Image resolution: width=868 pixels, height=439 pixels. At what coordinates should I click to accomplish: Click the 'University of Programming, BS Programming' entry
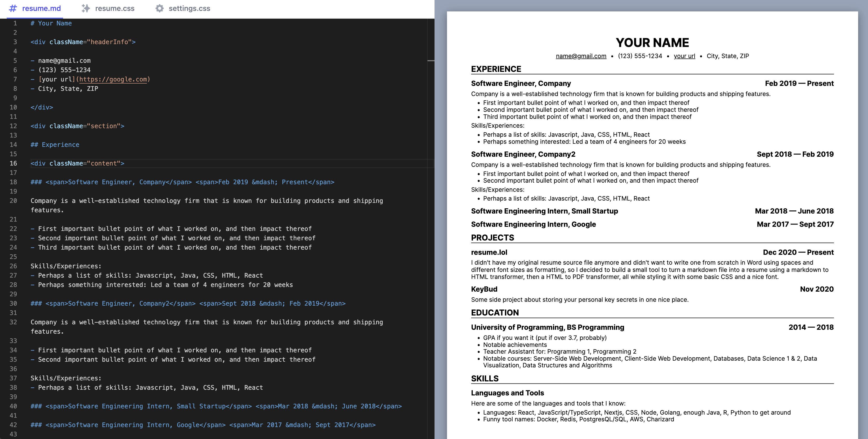tap(547, 327)
